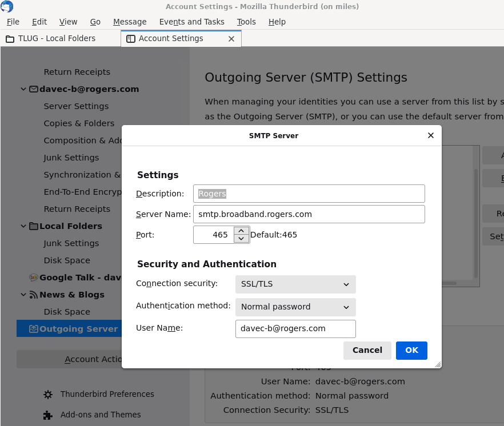This screenshot has width=504, height=426.
Task: Click the envelope icon beside davec-b@rogers.com
Action: click(34, 89)
